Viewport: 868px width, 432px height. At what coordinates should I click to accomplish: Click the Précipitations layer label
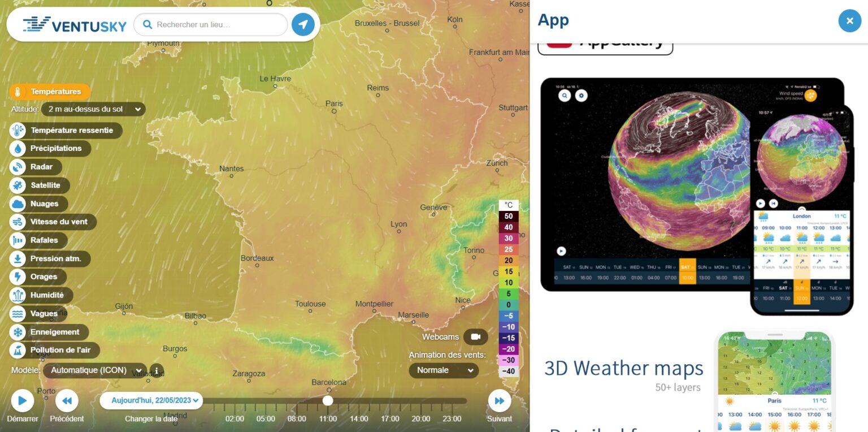(56, 149)
